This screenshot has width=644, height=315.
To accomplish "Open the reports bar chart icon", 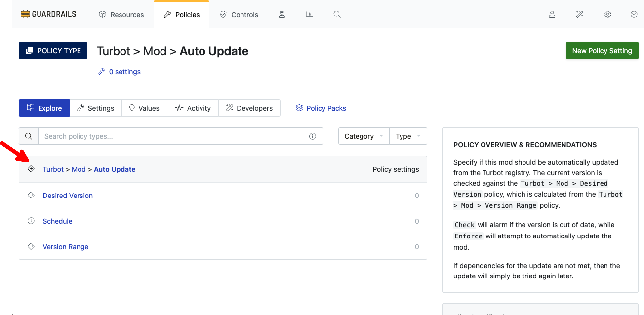I will coord(309,14).
